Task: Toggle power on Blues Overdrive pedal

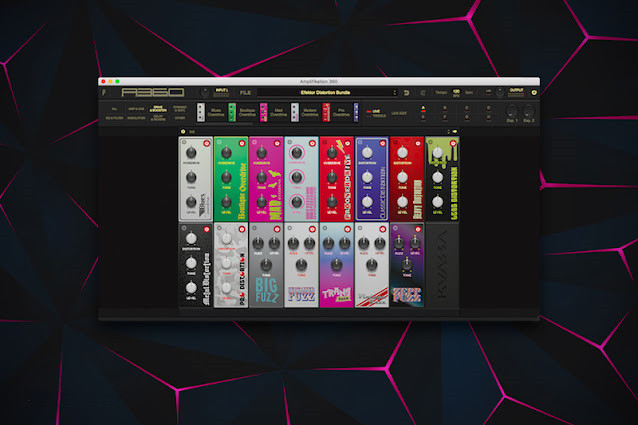Action: (206, 143)
